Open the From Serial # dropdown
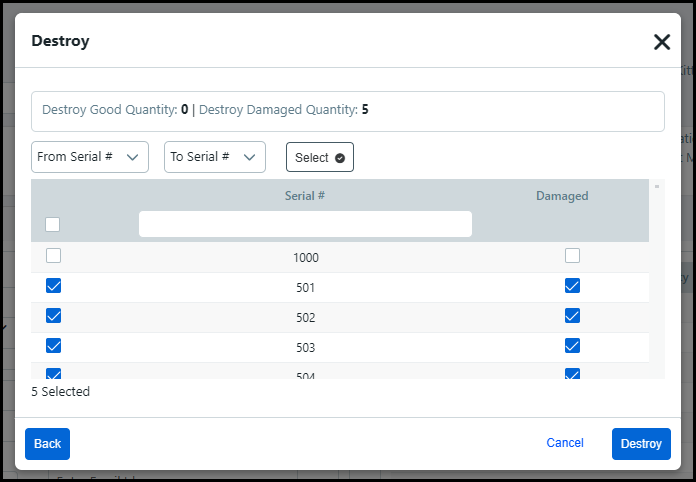This screenshot has height=482, width=696. 90,157
